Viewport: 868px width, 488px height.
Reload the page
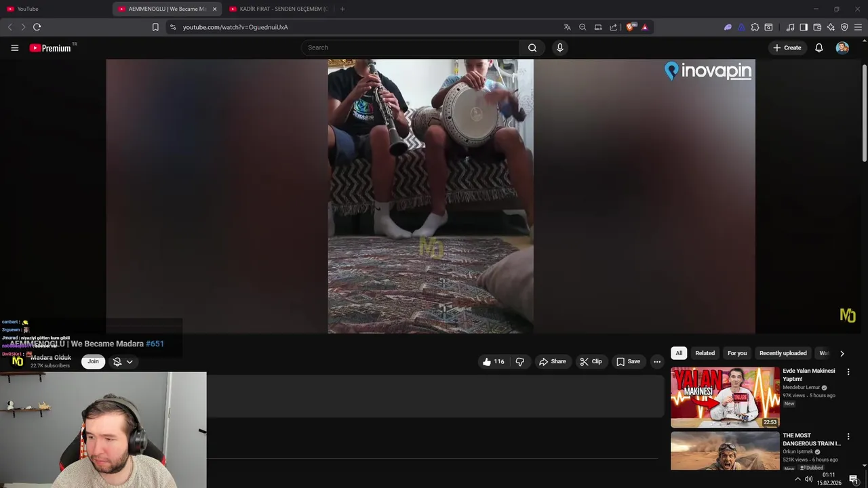click(x=37, y=27)
